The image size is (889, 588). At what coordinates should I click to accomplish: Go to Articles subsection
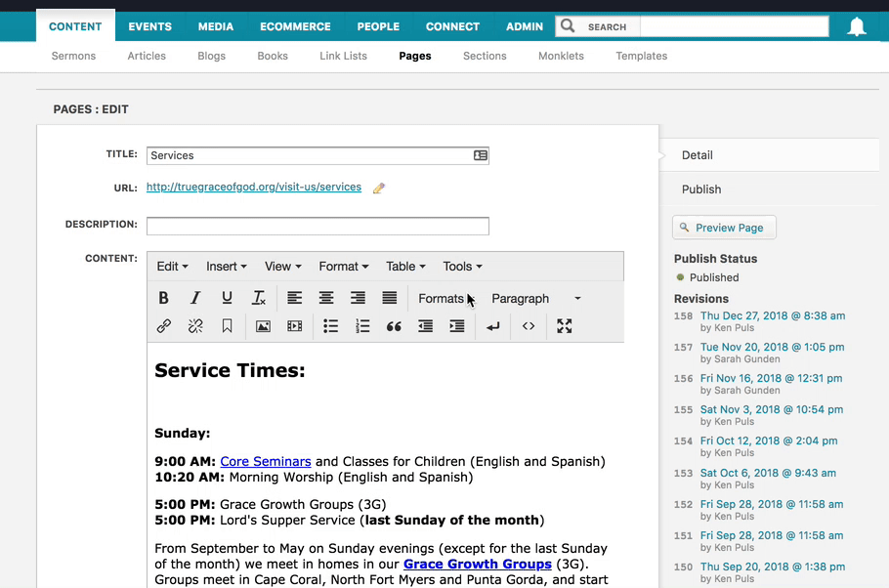(147, 56)
